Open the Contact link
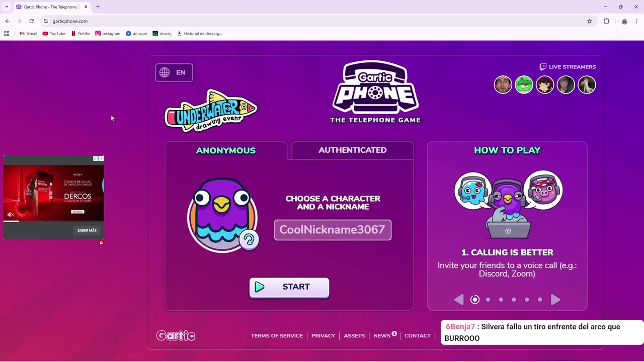Screen dimensions: 644x362 (x=418, y=336)
